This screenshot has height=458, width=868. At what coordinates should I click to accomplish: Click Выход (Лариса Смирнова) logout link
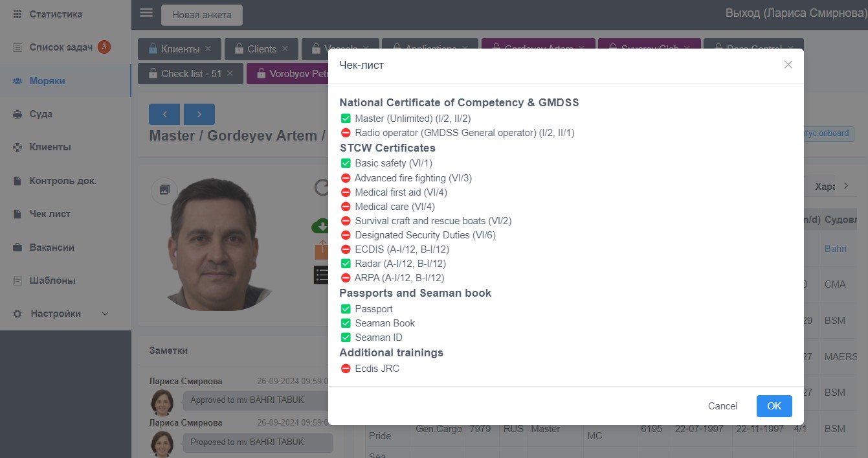796,14
